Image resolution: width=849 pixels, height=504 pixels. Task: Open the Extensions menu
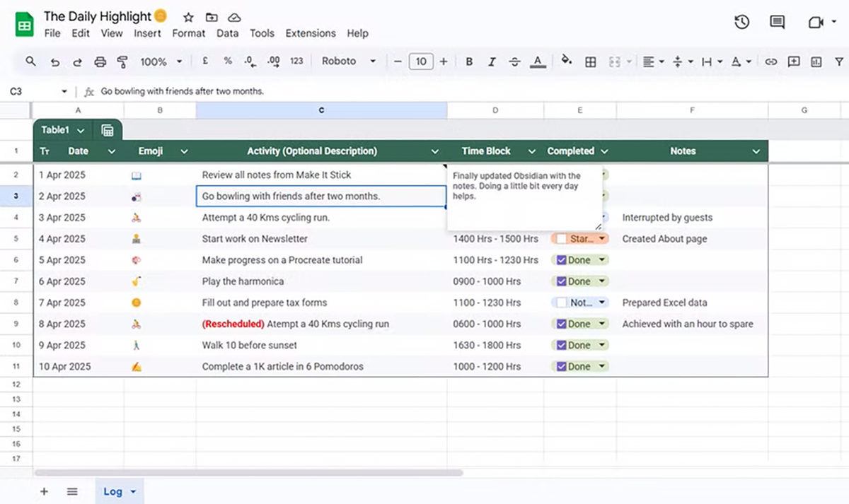point(310,33)
